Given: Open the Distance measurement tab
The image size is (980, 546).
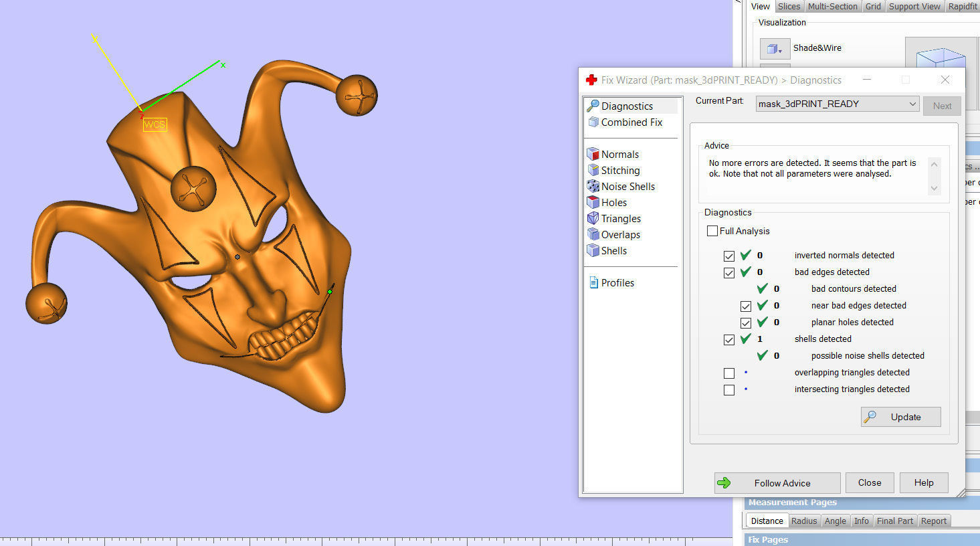Looking at the screenshot, I should point(767,521).
